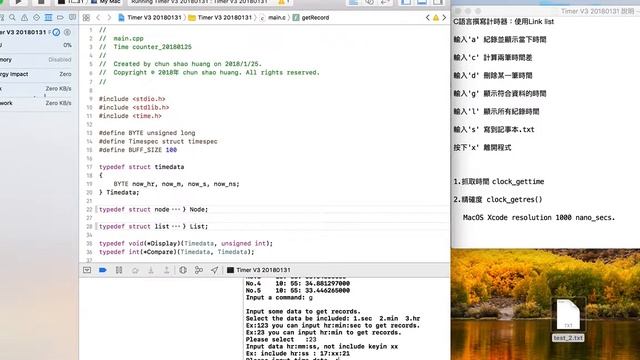Hide the debug area with the collapse icon
Viewport: 640px width, 360px height.
pyautogui.click(x=87, y=270)
